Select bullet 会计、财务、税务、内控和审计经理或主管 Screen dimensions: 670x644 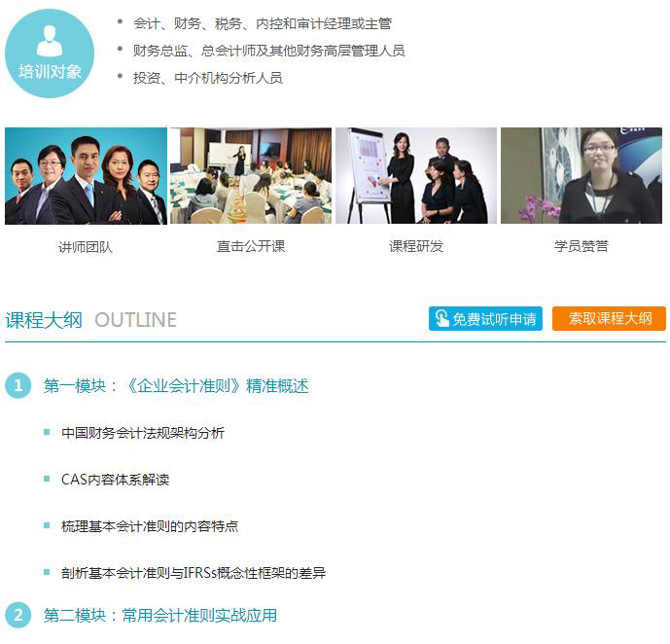point(263,23)
